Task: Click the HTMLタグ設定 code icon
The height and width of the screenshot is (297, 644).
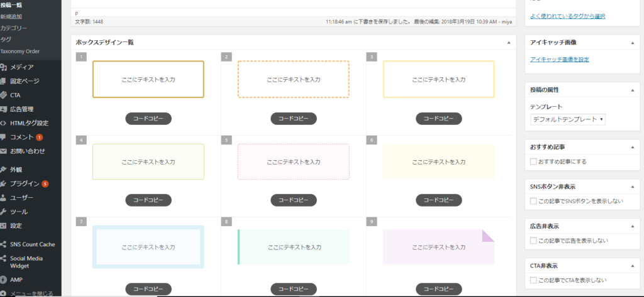Action: 3,123
